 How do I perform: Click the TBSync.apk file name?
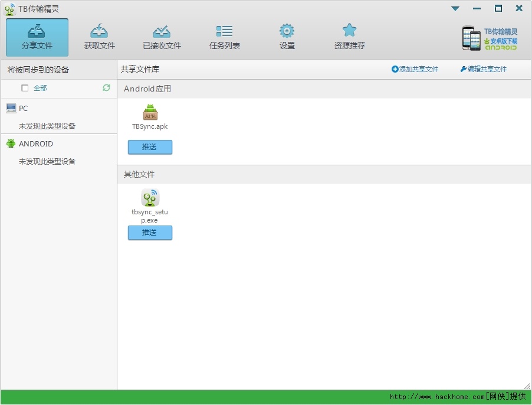point(150,126)
